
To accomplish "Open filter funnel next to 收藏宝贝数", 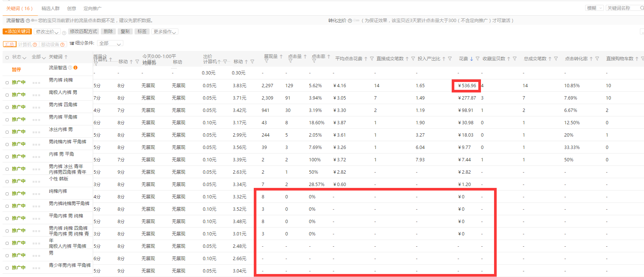I will pyautogui.click(x=515, y=59).
